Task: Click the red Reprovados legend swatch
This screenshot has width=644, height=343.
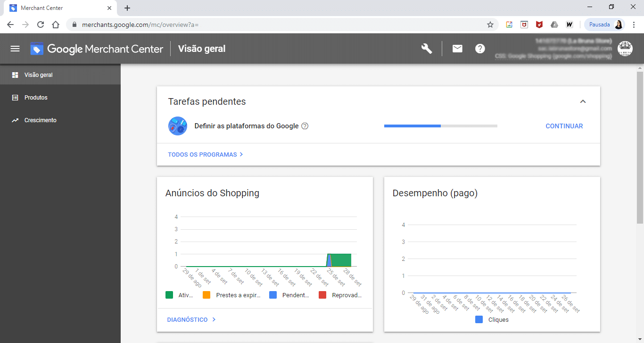Action: pos(322,295)
